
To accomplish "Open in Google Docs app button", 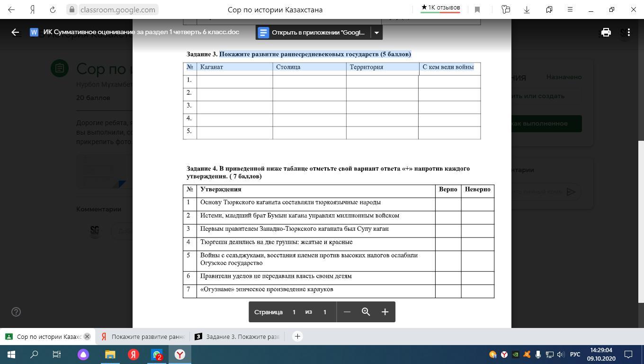I will pyautogui.click(x=313, y=33).
